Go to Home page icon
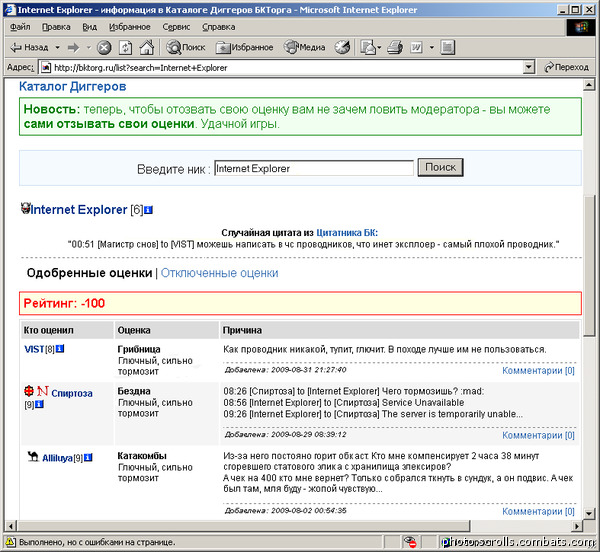This screenshot has height=552, width=600. (147, 47)
